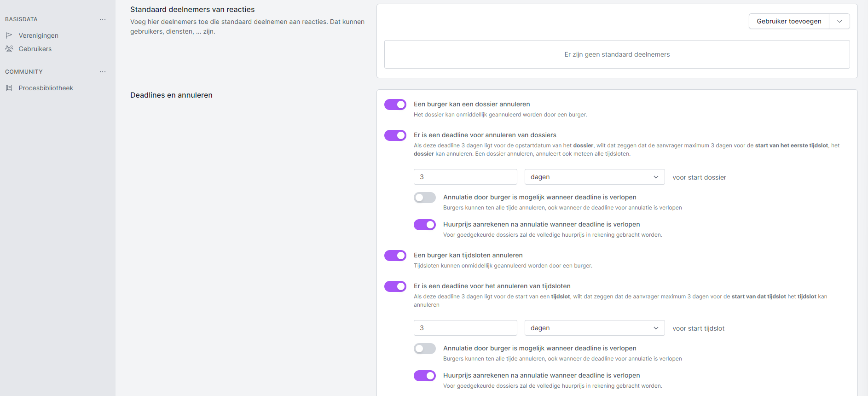The width and height of the screenshot is (868, 396).
Task: Click the Verenigingen flag icon
Action: click(9, 35)
